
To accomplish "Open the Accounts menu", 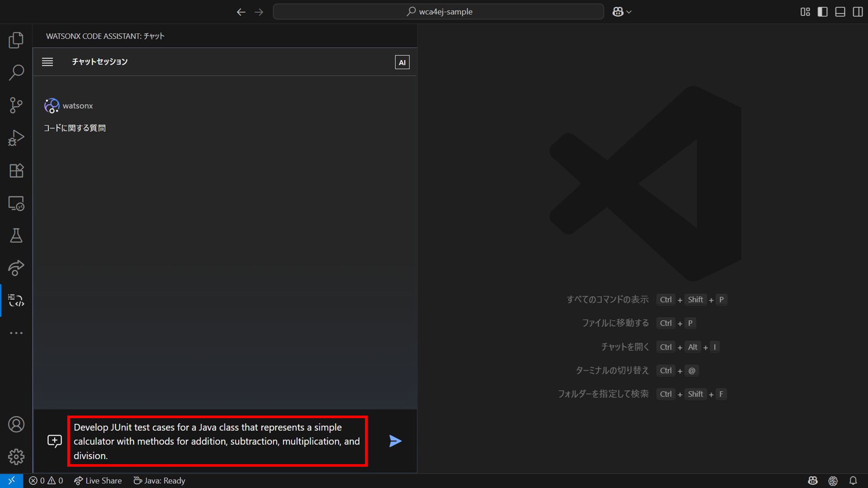I will click(x=16, y=424).
